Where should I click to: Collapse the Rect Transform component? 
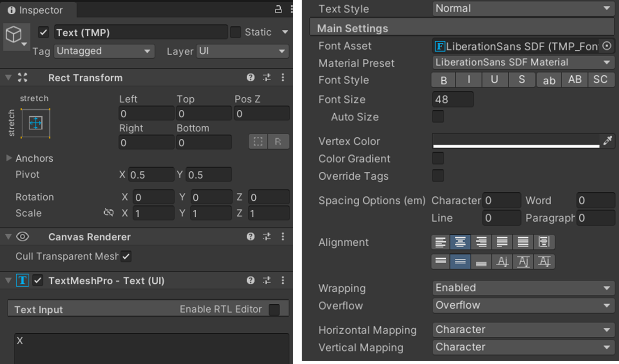pyautogui.click(x=8, y=78)
